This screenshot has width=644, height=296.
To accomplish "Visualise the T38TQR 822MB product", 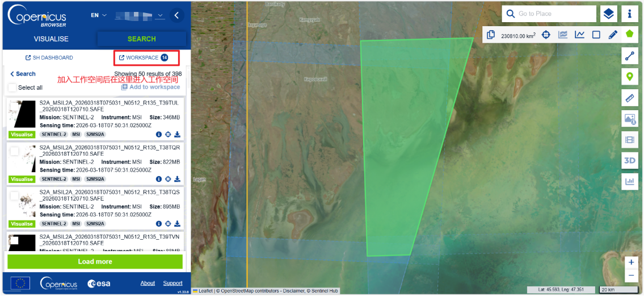I will [22, 179].
